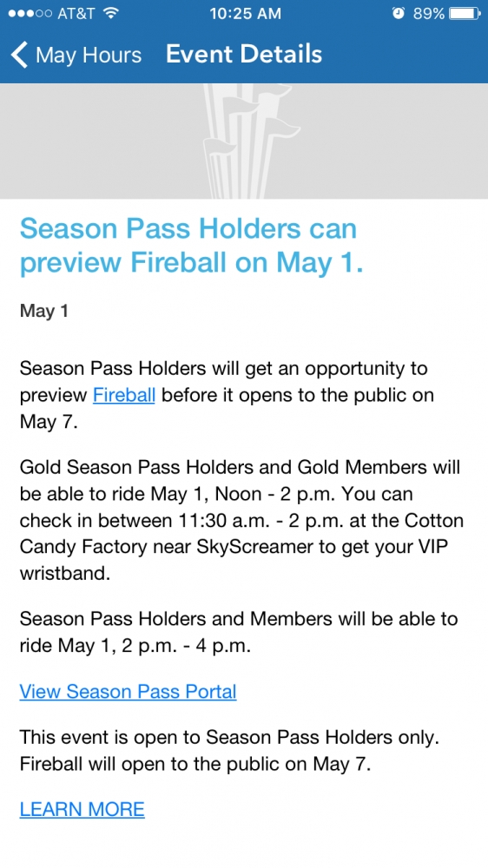Viewport: 488px width, 868px height.
Task: Tap the flags banner image
Action: [244, 141]
